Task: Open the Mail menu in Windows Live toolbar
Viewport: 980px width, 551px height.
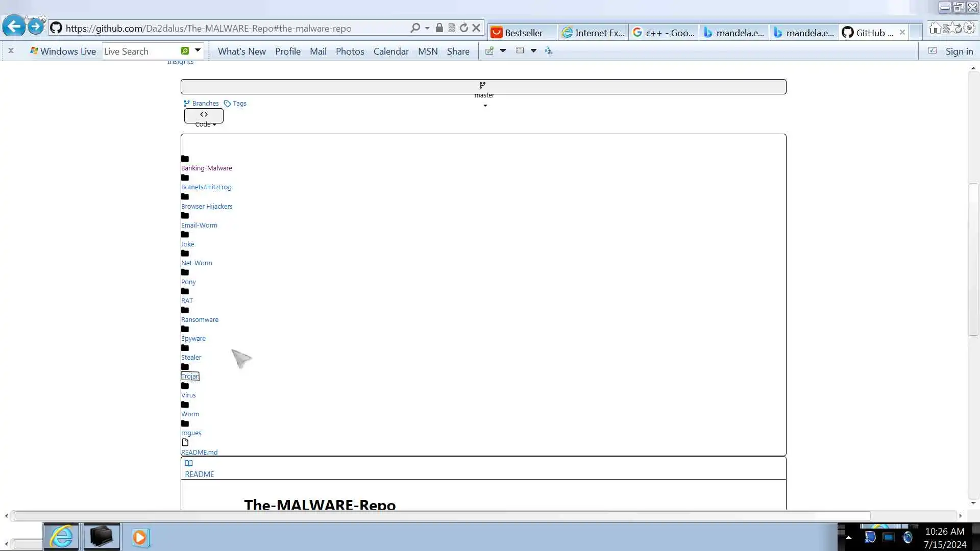Action: click(318, 52)
